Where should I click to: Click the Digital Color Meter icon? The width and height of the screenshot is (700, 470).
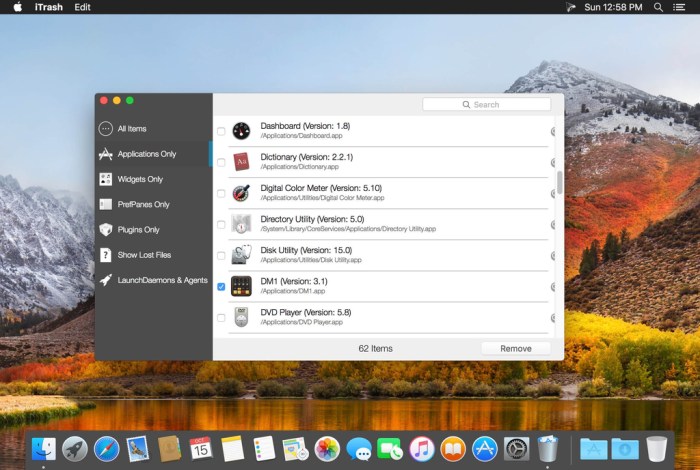[x=240, y=193]
